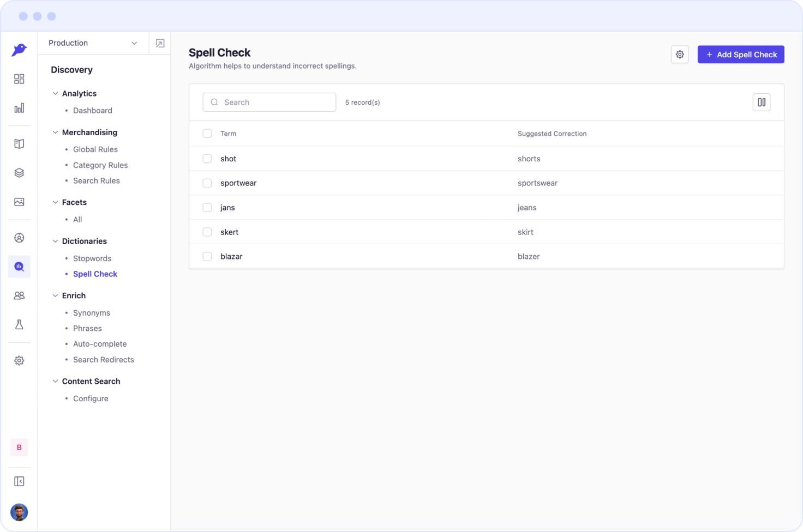Open the two-person users group icon in sidebar
The height and width of the screenshot is (532, 803).
pos(19,295)
